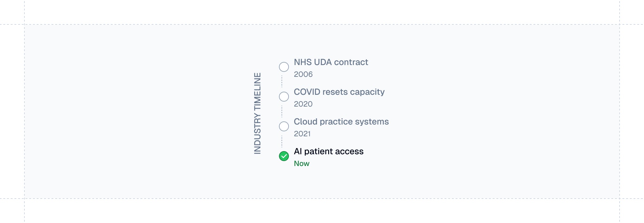This screenshot has height=223, width=644.
Task: Click the NHS UDA contract title
Action: pos(331,62)
